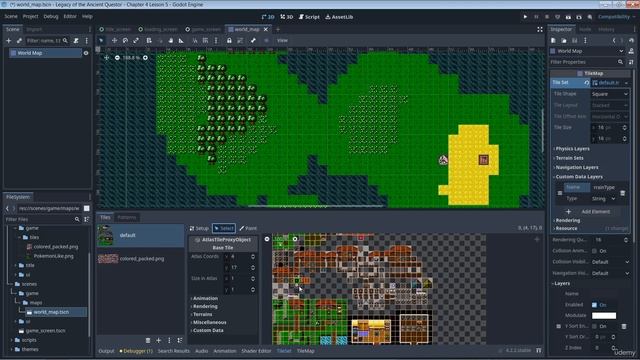Run the project with Play button
The width and height of the screenshot is (640, 360).
coord(525,17)
